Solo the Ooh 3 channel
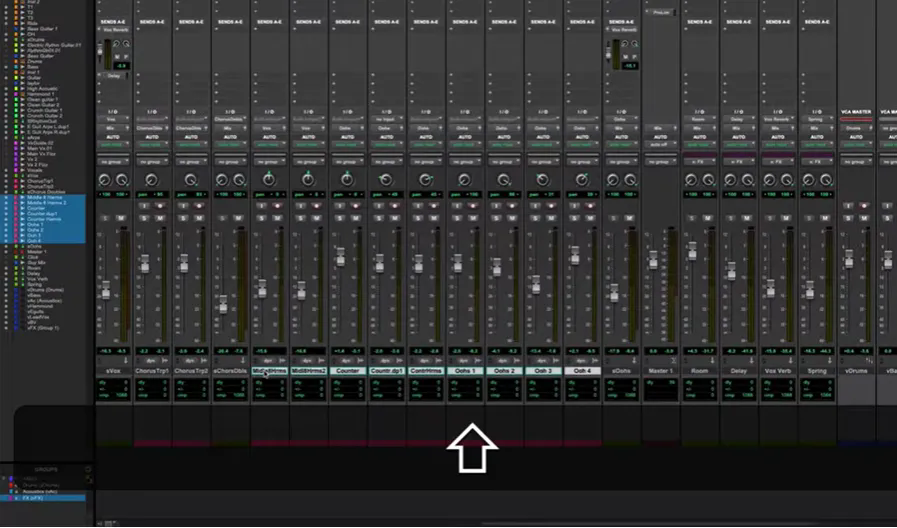897x528 pixels. [535, 218]
